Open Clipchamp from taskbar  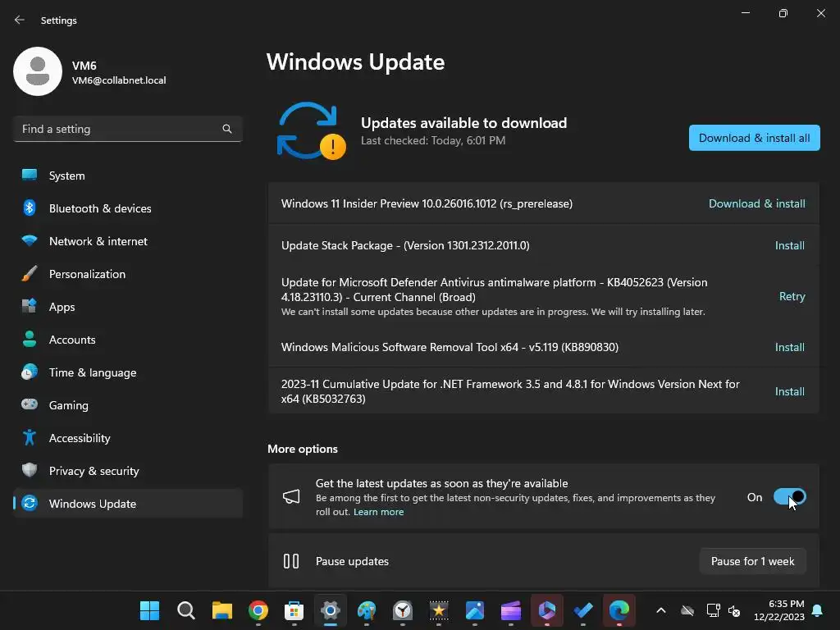(x=511, y=610)
